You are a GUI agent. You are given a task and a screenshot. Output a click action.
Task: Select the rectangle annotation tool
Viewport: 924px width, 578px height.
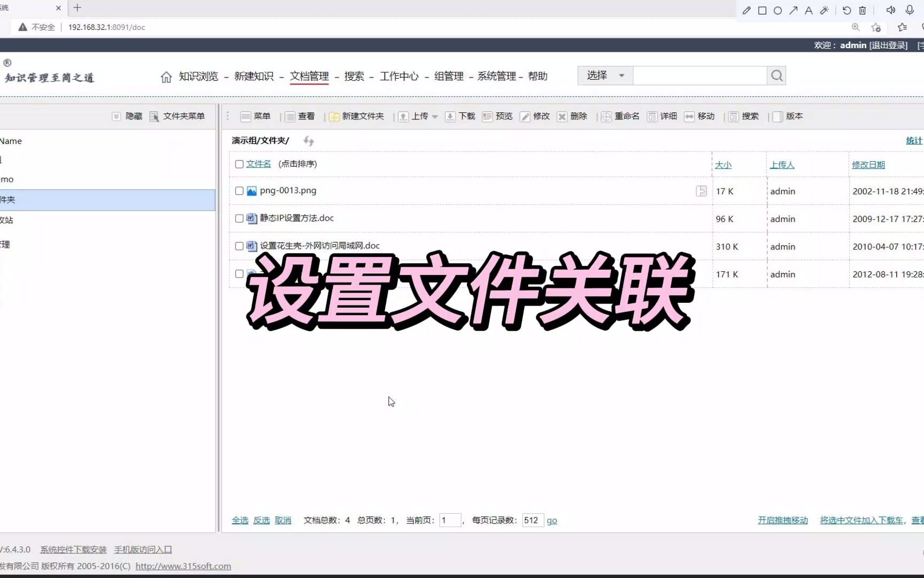pyautogui.click(x=762, y=10)
